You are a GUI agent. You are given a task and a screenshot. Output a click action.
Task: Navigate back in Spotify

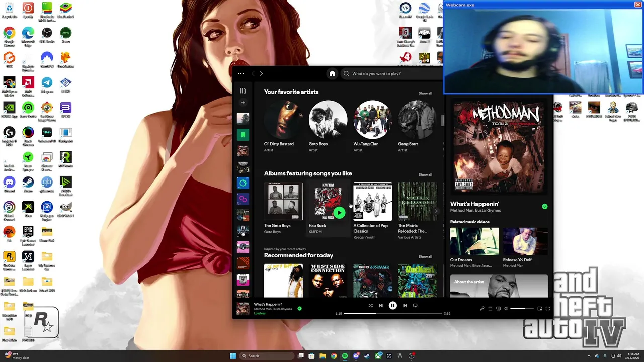tap(253, 73)
